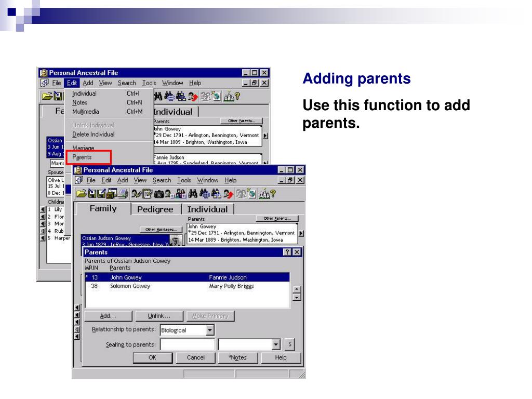This screenshot has height=399, width=532.
Task: Click the globe Internet icon in front toolbar
Action: point(252,194)
